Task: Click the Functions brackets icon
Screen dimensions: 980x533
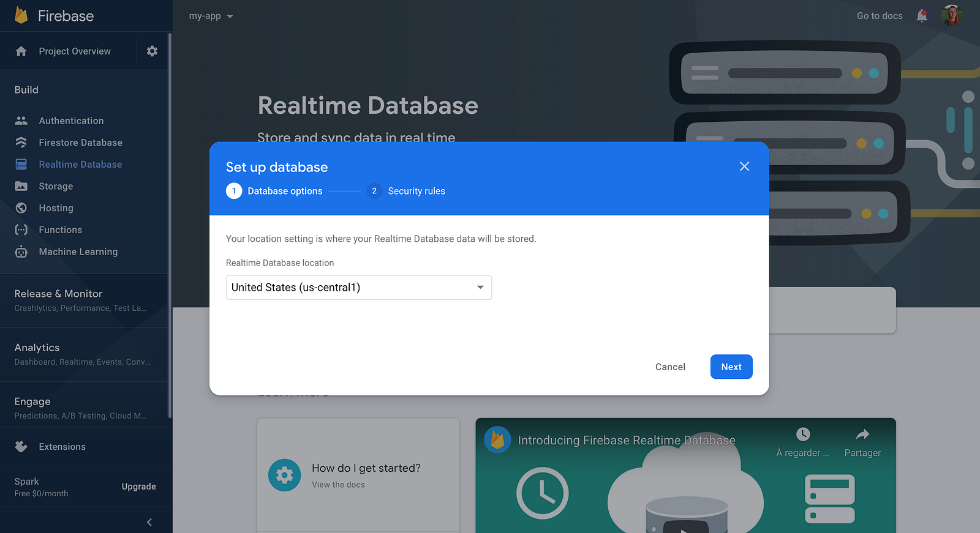Action: (21, 230)
